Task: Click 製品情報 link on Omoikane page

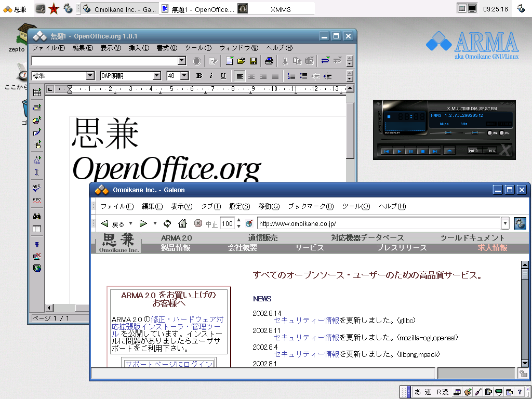Action: pyautogui.click(x=176, y=248)
